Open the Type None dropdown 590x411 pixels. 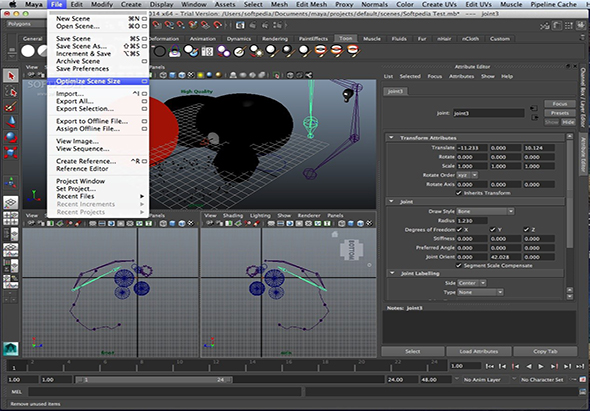point(480,292)
